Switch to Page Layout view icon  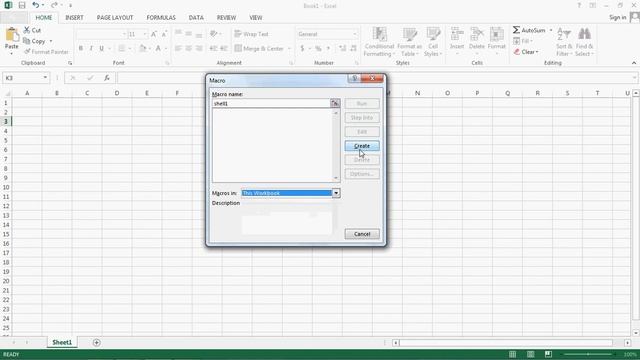(530, 354)
